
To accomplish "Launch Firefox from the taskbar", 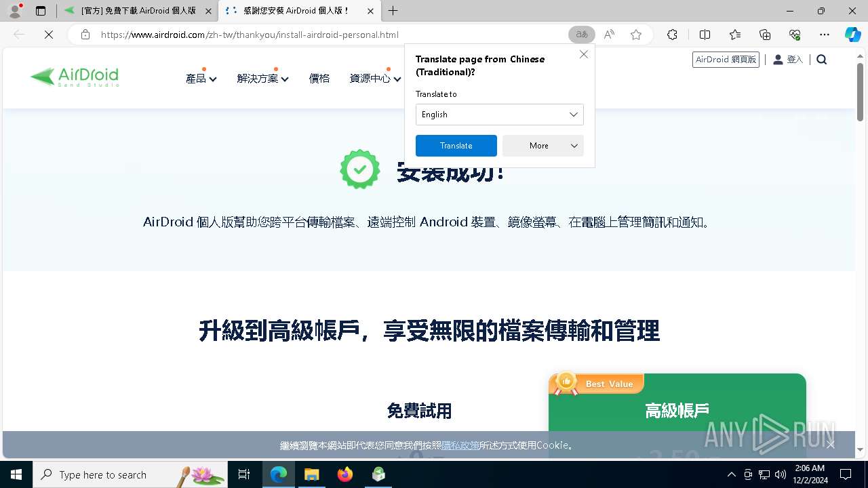I will click(x=345, y=474).
